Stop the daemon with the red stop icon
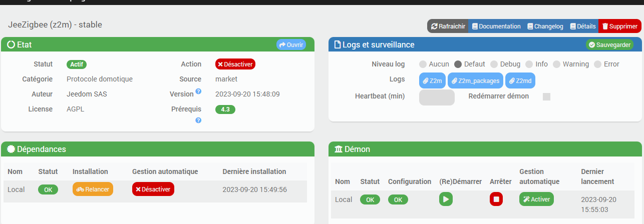 (x=496, y=199)
